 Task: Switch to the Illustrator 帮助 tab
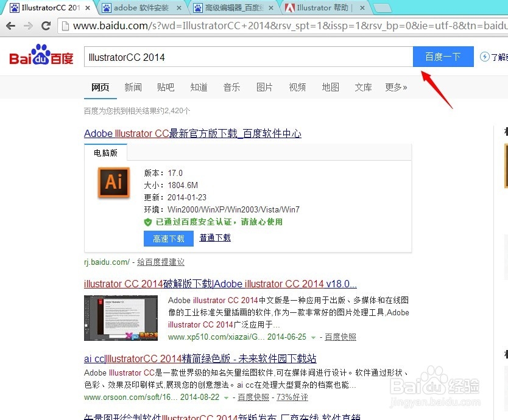(326, 8)
